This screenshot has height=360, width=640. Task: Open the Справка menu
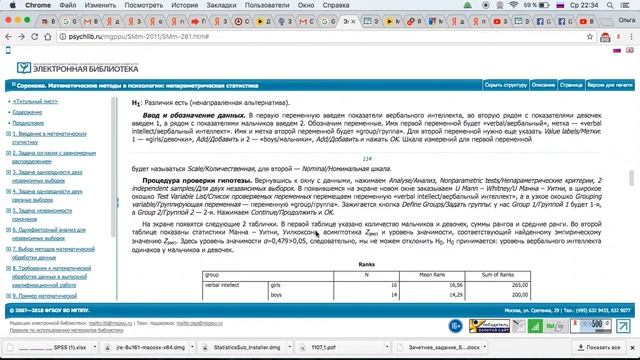(336, 5)
